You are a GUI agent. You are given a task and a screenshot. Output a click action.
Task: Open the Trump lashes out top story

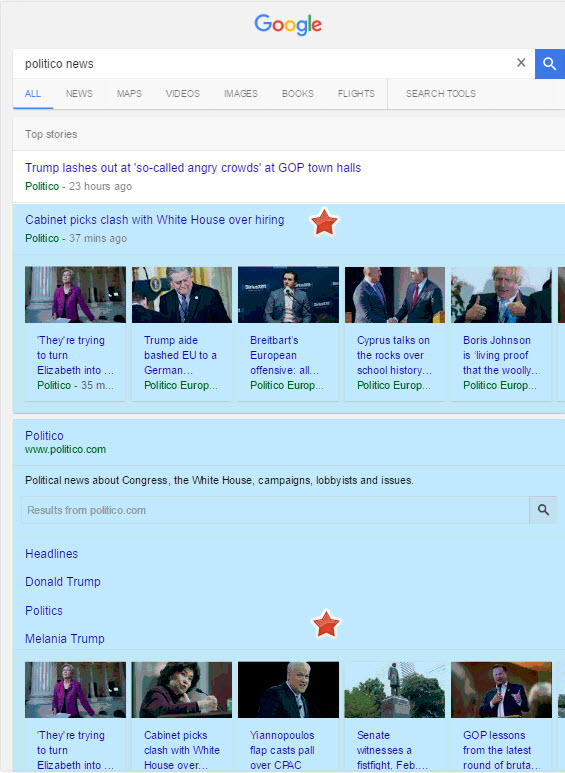tap(193, 168)
